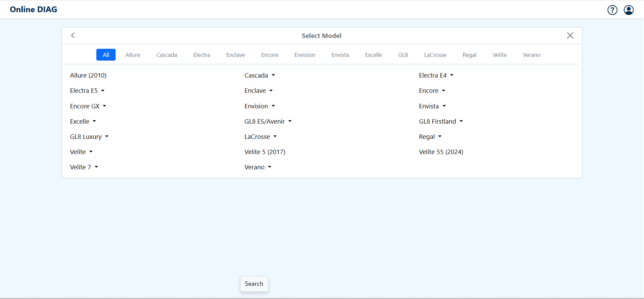The height and width of the screenshot is (299, 644).
Task: Expand the Velite 7 dropdown
Action: (84, 167)
